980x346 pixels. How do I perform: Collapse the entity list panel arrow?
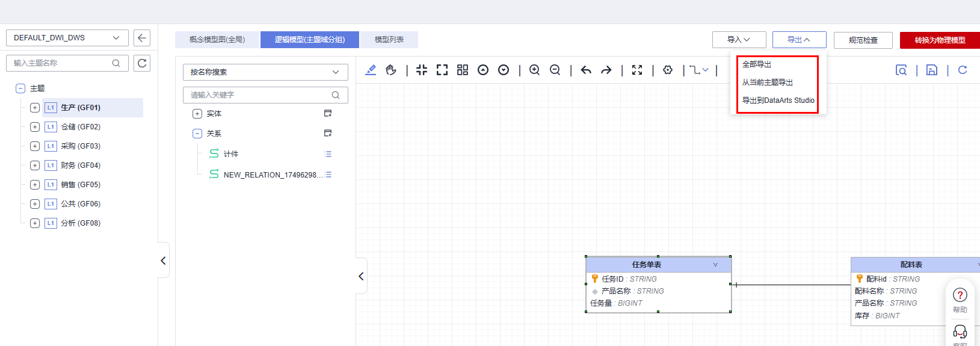click(x=361, y=276)
